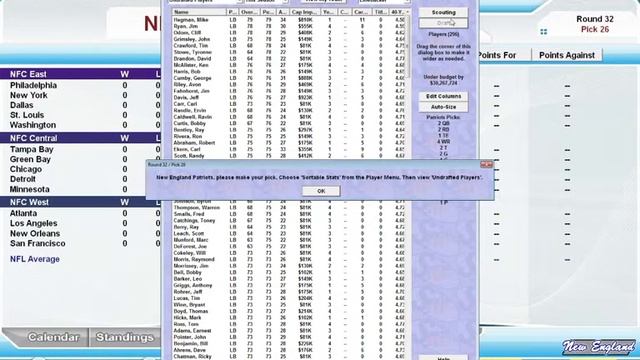
Task: Select player Catchings, Toney
Action: [x=194, y=220]
